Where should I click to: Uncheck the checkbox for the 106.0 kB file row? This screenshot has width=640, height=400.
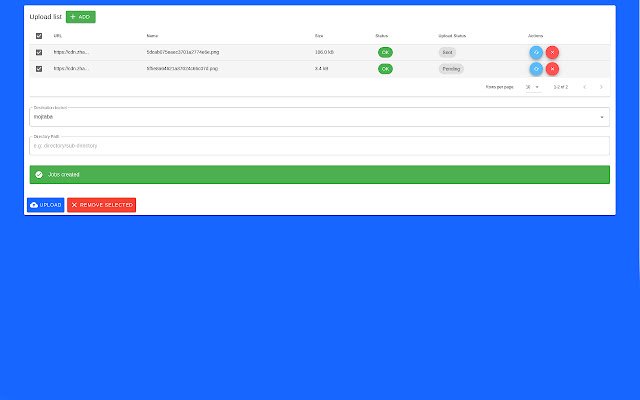39,52
